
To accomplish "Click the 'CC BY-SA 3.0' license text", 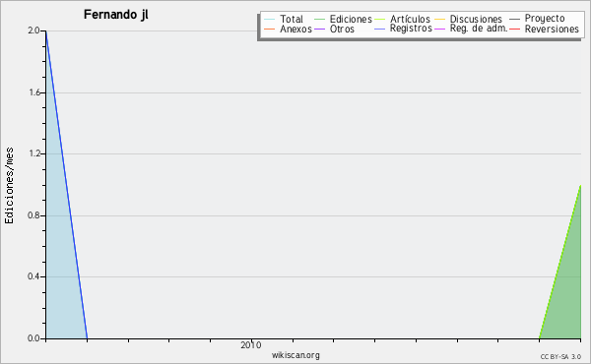I will pyautogui.click(x=560, y=357).
